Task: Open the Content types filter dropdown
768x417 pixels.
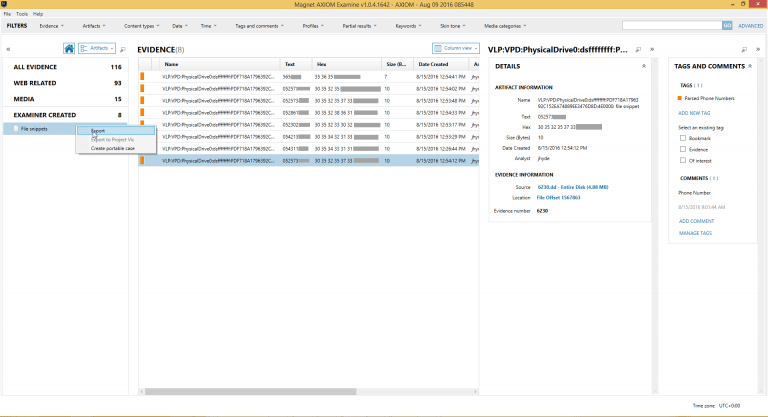Action: 141,26
